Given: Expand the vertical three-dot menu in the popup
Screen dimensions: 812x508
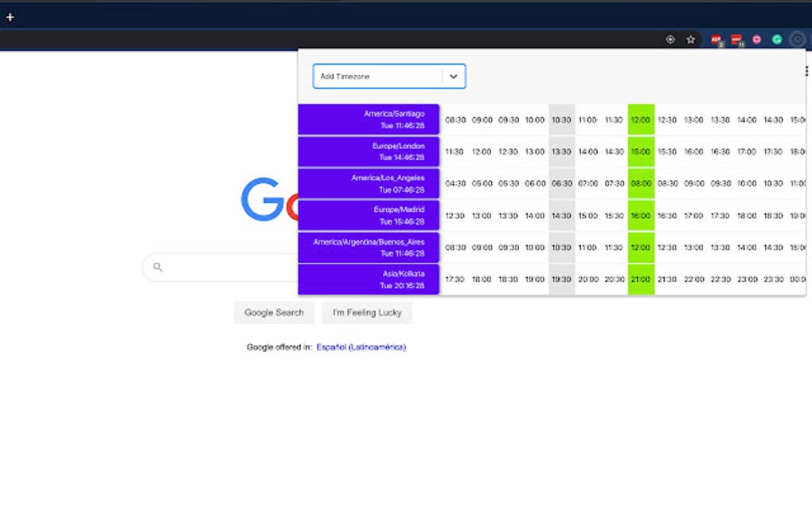Looking at the screenshot, I should coord(805,71).
